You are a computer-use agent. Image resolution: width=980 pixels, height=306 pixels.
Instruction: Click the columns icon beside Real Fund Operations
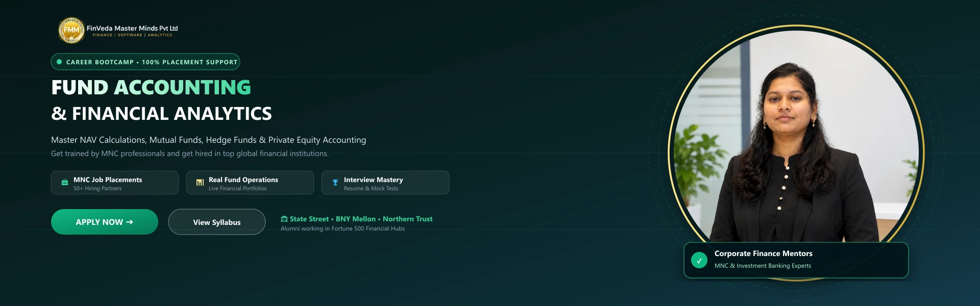200,183
